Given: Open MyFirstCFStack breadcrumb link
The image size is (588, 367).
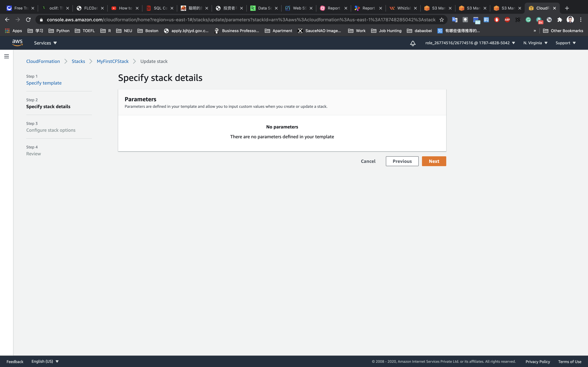Looking at the screenshot, I should pyautogui.click(x=113, y=61).
